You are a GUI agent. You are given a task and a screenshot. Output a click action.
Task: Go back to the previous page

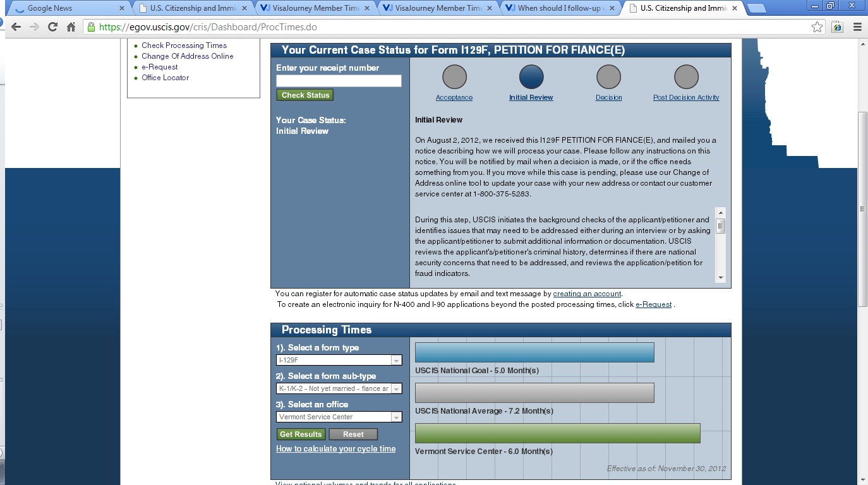click(16, 27)
